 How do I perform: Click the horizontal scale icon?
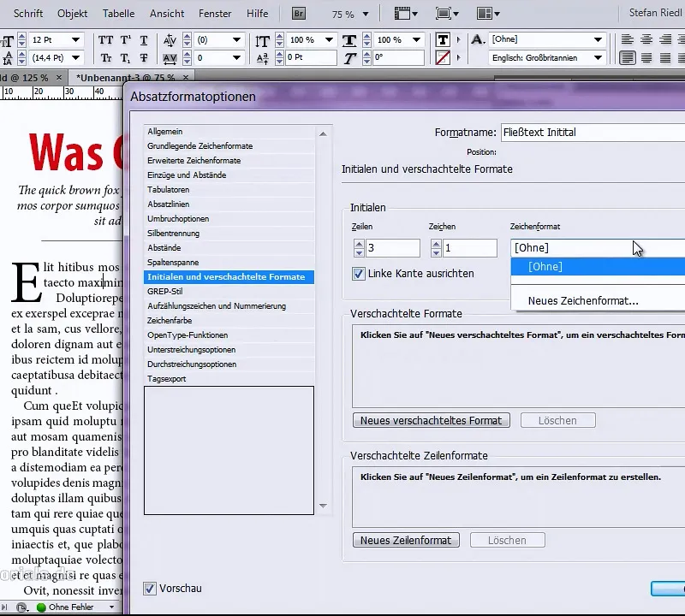349,40
